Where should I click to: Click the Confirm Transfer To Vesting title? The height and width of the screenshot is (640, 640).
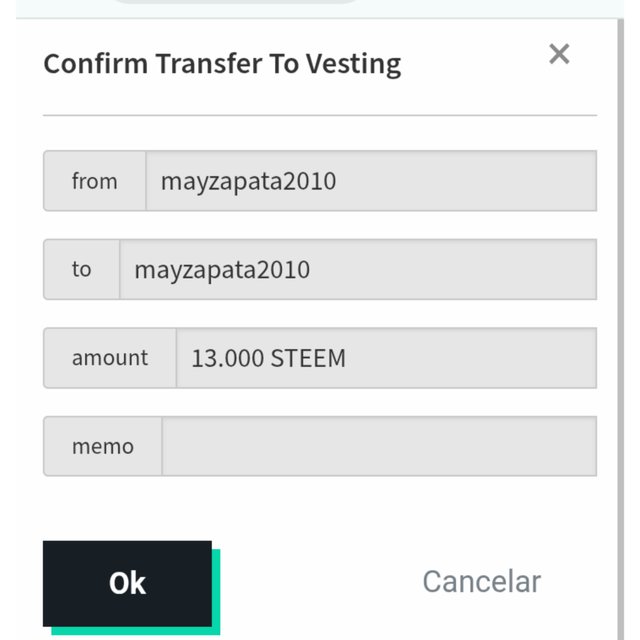click(x=222, y=65)
